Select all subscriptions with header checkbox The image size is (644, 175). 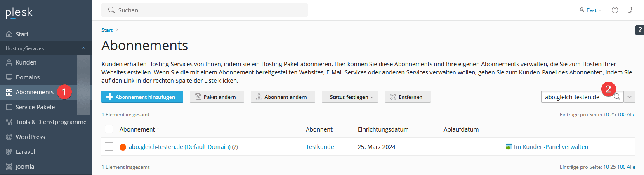click(x=109, y=129)
